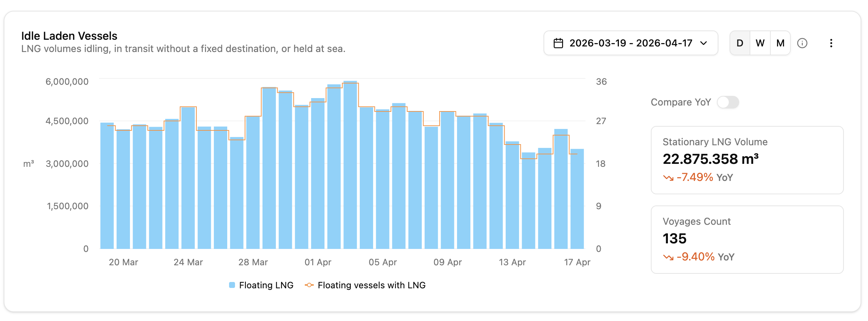Viewport: 868px width, 321px height.
Task: Click the Stationary LNG Volume card
Action: click(x=747, y=160)
